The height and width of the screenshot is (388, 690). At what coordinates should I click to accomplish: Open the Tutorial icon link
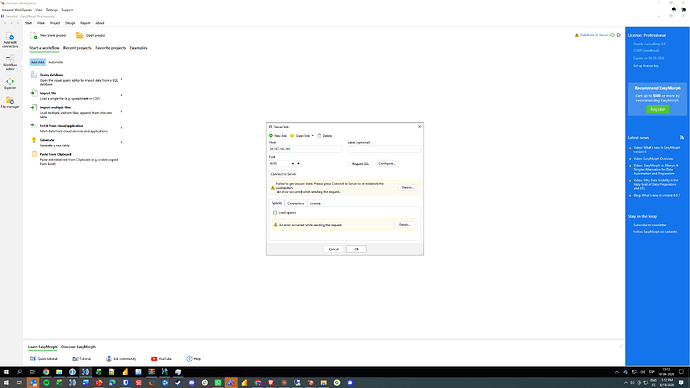pos(75,359)
